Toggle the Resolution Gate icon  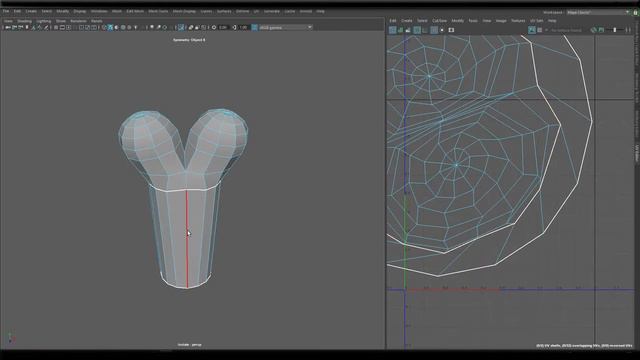[x=69, y=27]
